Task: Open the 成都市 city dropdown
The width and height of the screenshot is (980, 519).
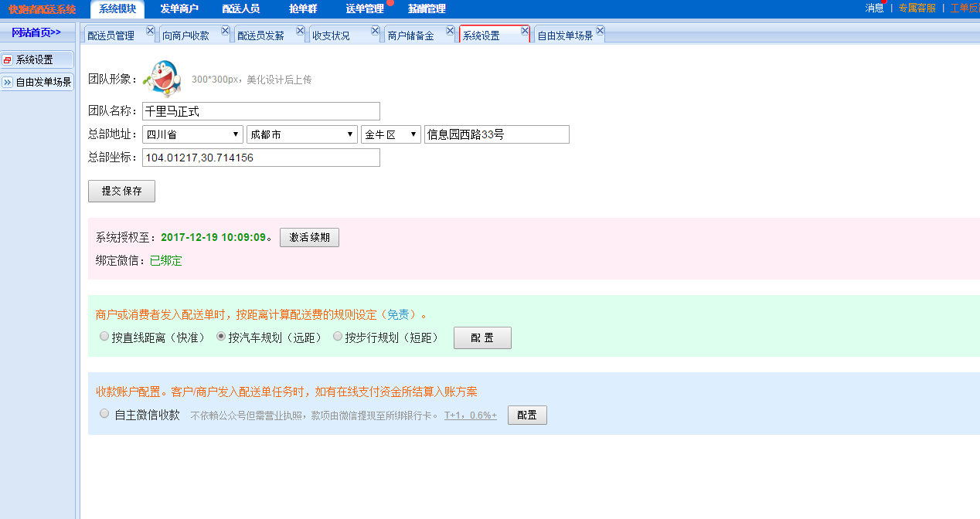Action: pos(301,134)
